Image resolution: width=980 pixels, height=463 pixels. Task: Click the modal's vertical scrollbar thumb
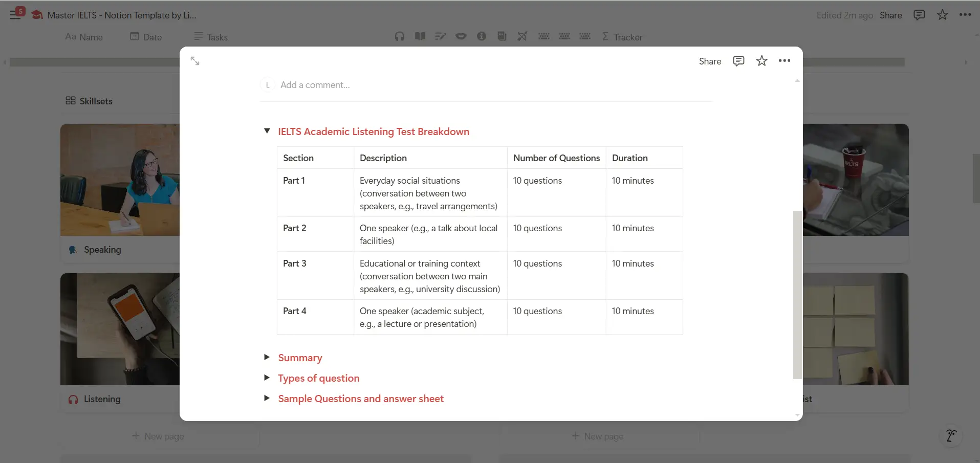point(797,294)
